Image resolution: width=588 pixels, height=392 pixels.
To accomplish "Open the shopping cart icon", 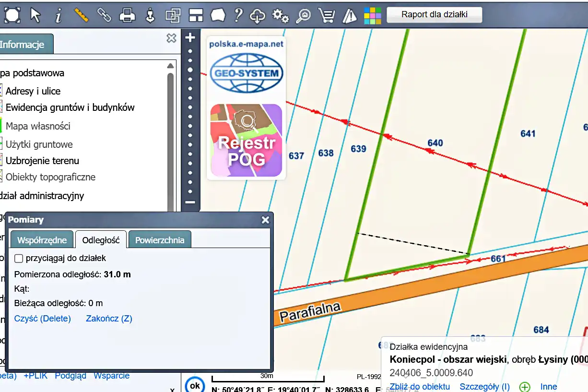I will [327, 15].
